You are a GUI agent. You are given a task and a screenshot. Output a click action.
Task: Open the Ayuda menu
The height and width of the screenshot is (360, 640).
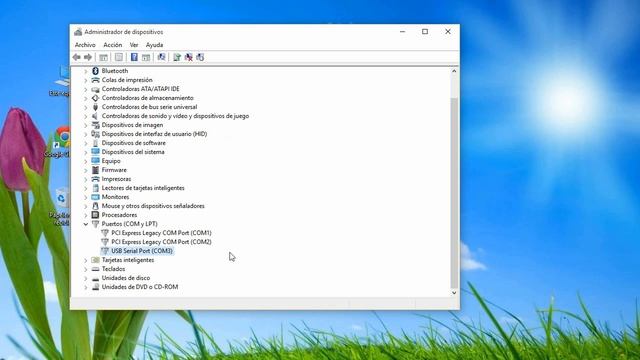tap(154, 45)
